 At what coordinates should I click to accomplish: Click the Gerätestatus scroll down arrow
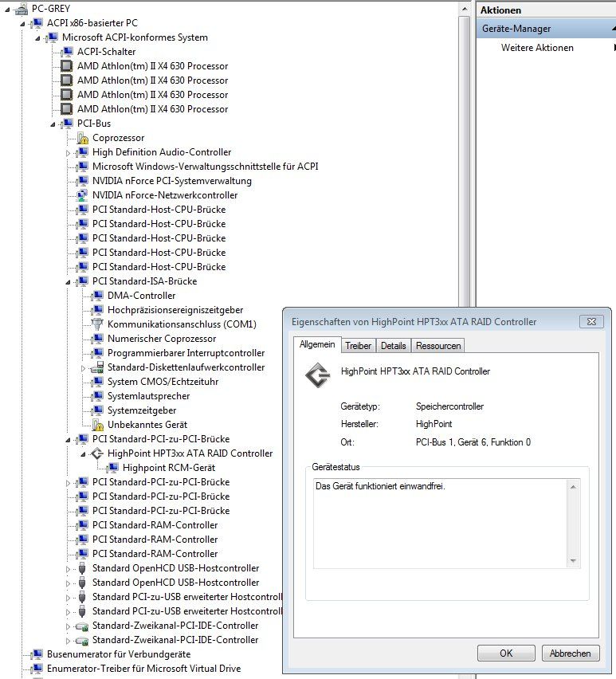pyautogui.click(x=573, y=561)
